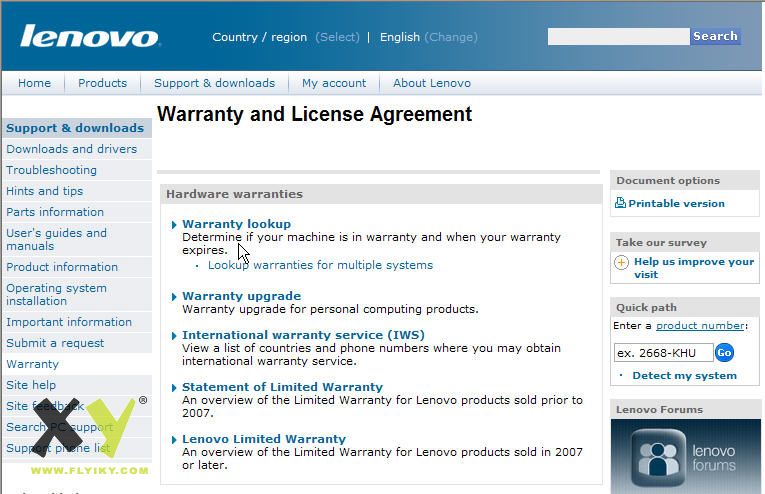Click Help us improve your visit
This screenshot has width=765, height=494.
point(694,268)
